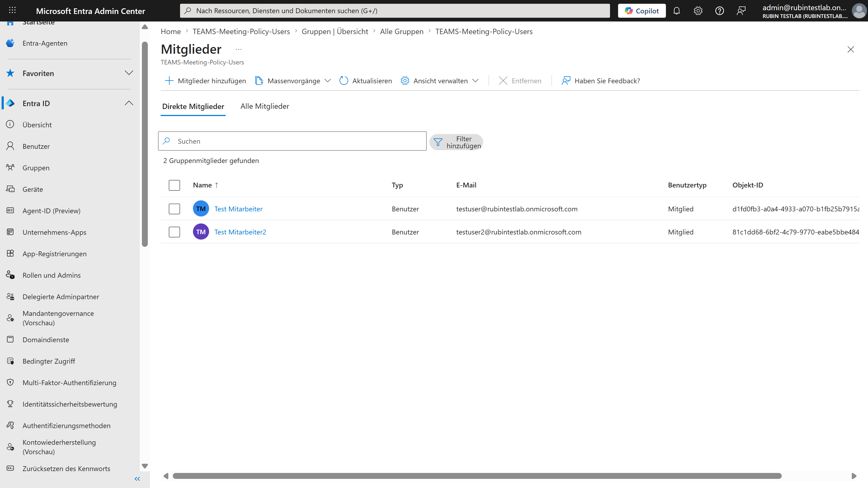Viewport: 868px width, 488px height.
Task: Click the Aktualisieren refresh icon
Action: point(343,81)
